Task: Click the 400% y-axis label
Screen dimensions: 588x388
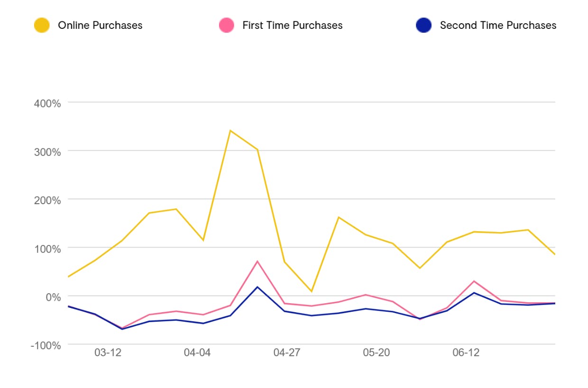Action: point(47,103)
